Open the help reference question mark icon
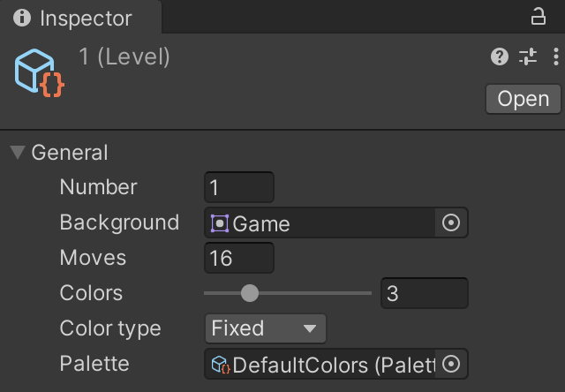 pos(500,57)
